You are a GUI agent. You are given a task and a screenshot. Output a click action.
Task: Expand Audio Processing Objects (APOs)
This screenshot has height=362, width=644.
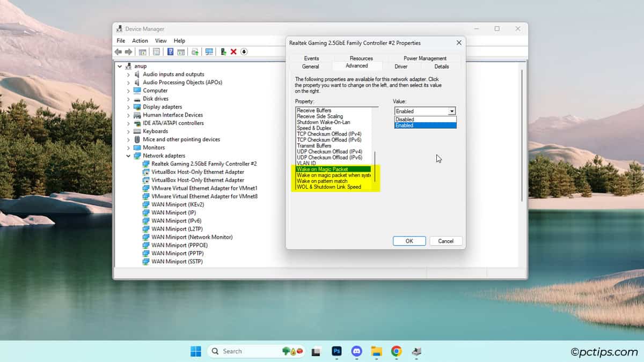128,83
